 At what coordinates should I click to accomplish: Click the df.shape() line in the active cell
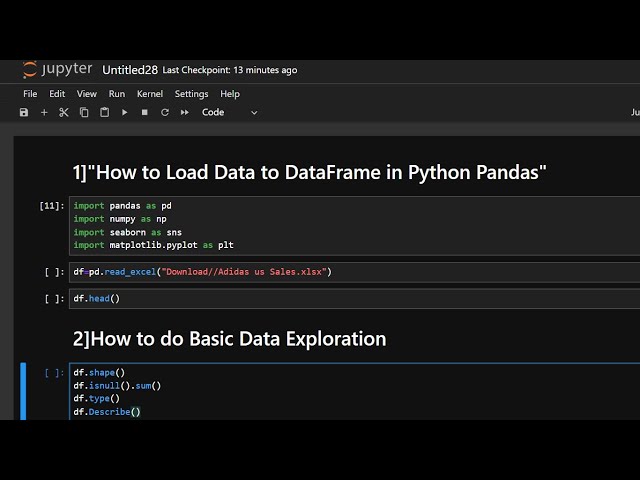coord(99,373)
